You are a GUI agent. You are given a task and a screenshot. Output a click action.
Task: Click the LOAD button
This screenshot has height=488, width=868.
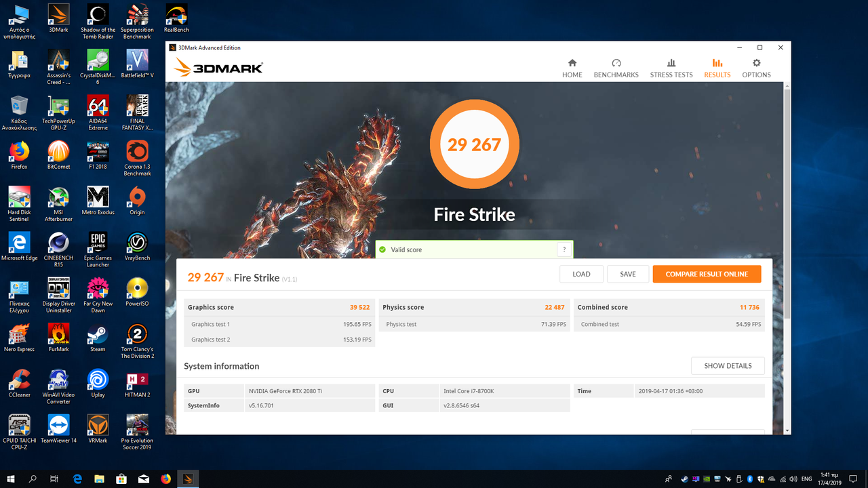(x=581, y=274)
